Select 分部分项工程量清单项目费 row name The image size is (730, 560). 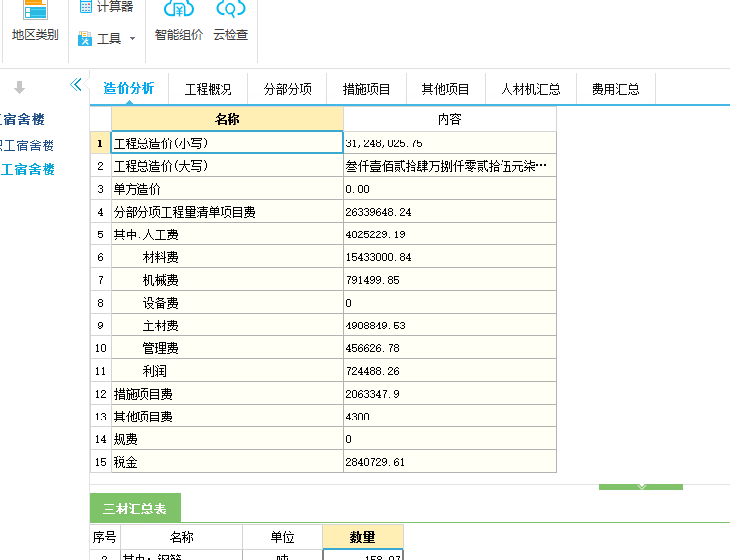228,212
